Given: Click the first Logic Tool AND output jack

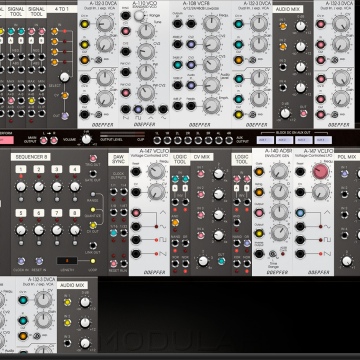Looking at the screenshot, I should tap(175, 222).
